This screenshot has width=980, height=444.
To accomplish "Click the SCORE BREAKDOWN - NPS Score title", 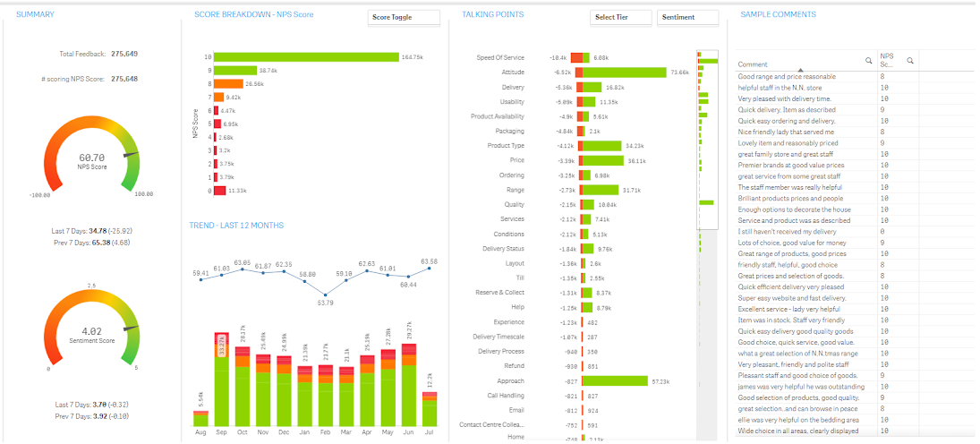I will (254, 14).
